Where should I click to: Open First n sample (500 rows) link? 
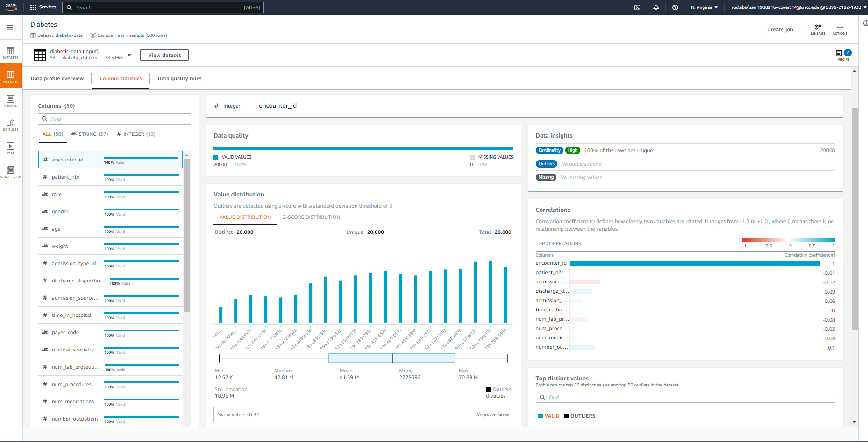point(141,35)
